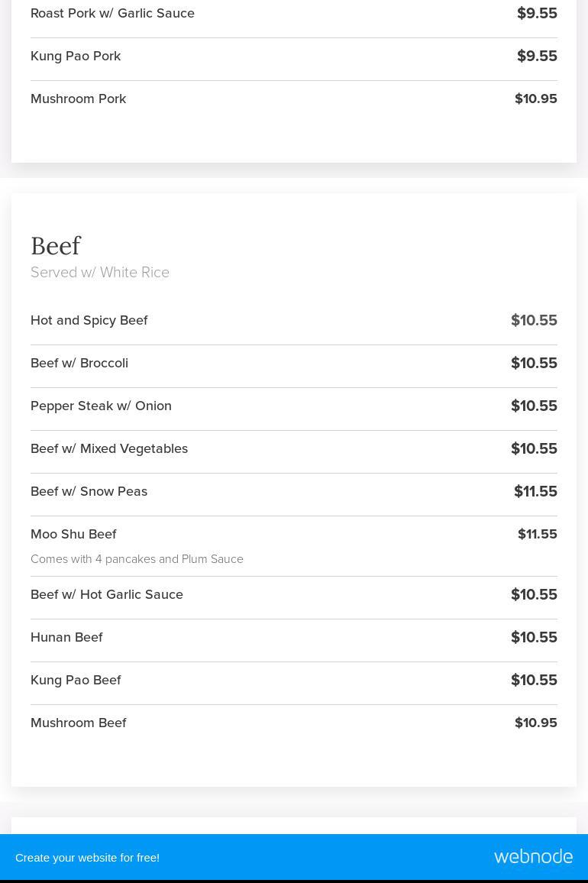Viewport: 588px width, 883px height.
Task: Click Roast Pork w/ Garlic Sauce
Action: [112, 13]
